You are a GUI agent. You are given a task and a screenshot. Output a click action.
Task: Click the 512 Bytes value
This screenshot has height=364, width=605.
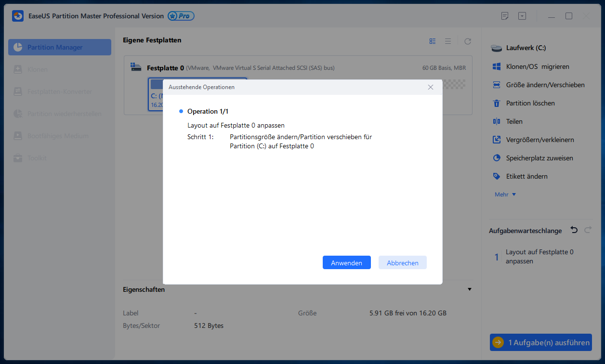point(209,325)
